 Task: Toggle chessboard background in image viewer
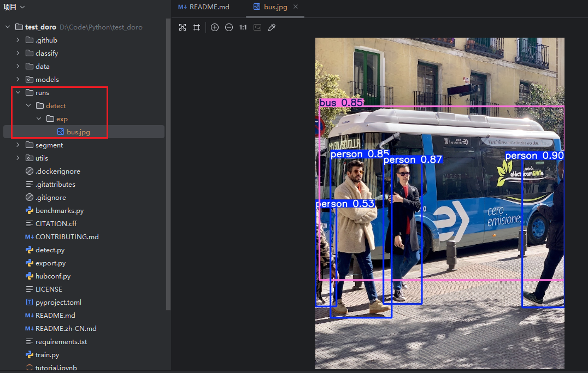[x=183, y=27]
